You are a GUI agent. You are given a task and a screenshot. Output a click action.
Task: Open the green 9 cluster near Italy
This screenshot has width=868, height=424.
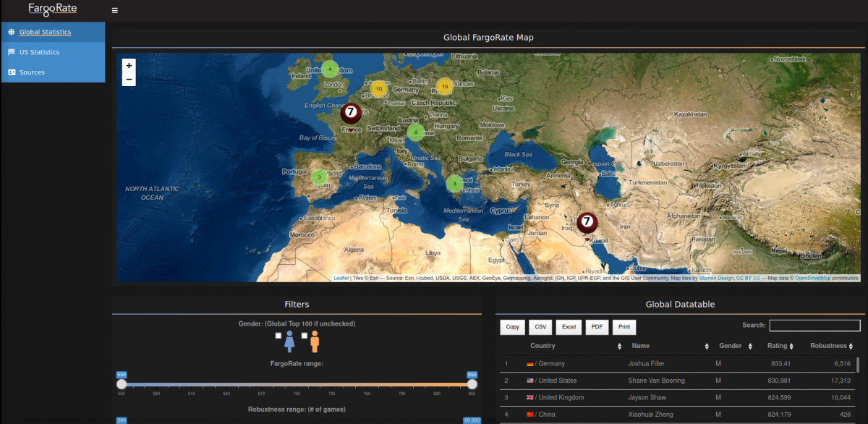pyautogui.click(x=415, y=132)
